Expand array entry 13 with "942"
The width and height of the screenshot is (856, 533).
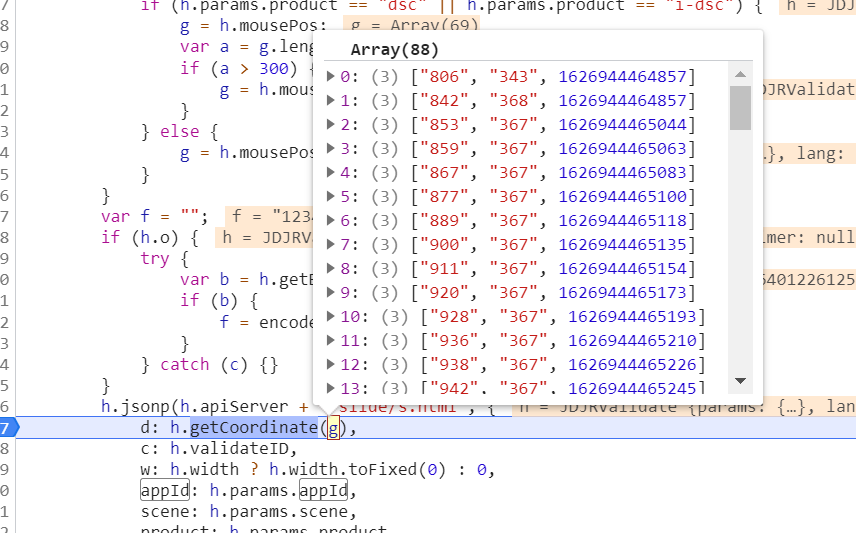click(330, 388)
